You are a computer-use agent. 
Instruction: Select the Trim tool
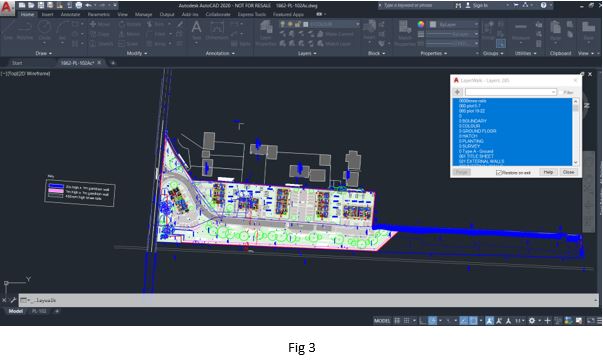pos(156,24)
